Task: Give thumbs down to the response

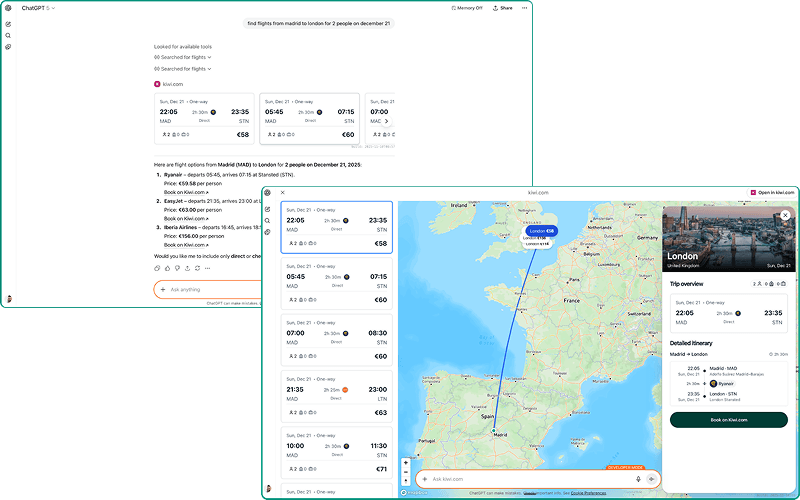Action: 178,268
